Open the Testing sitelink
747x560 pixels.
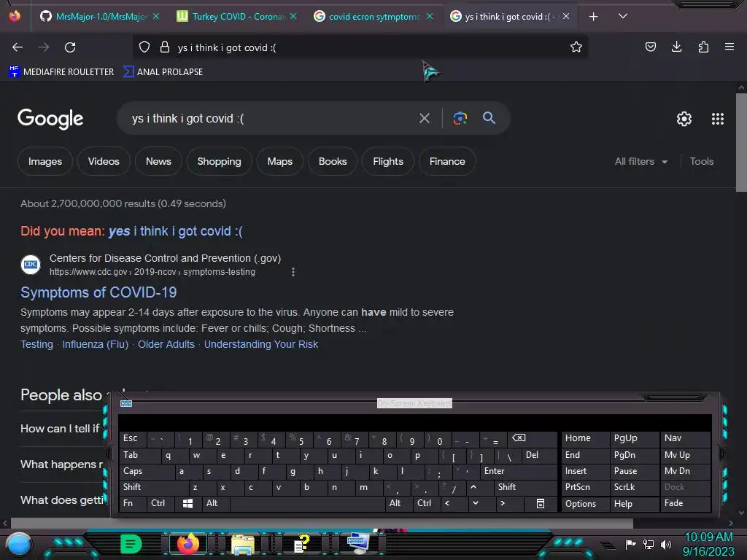[x=36, y=344]
